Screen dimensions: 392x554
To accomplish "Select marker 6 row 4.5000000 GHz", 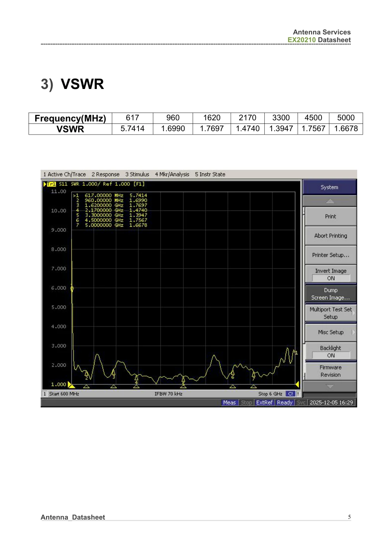I will 110,220.
